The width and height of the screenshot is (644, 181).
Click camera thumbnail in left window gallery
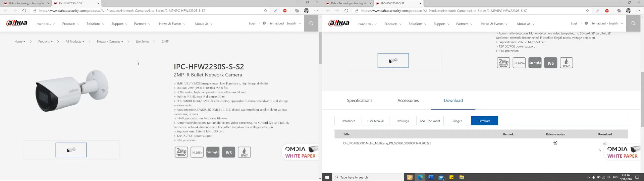click(71, 150)
